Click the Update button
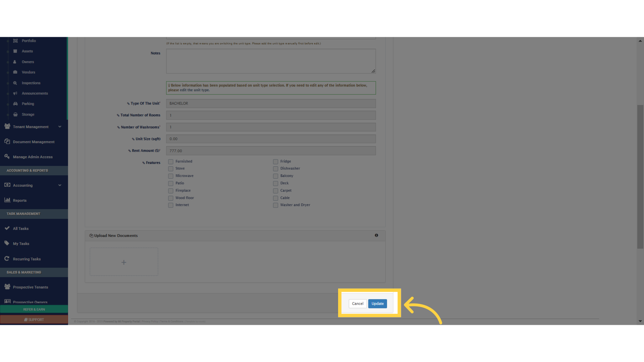The height and width of the screenshot is (362, 644). [377, 303]
